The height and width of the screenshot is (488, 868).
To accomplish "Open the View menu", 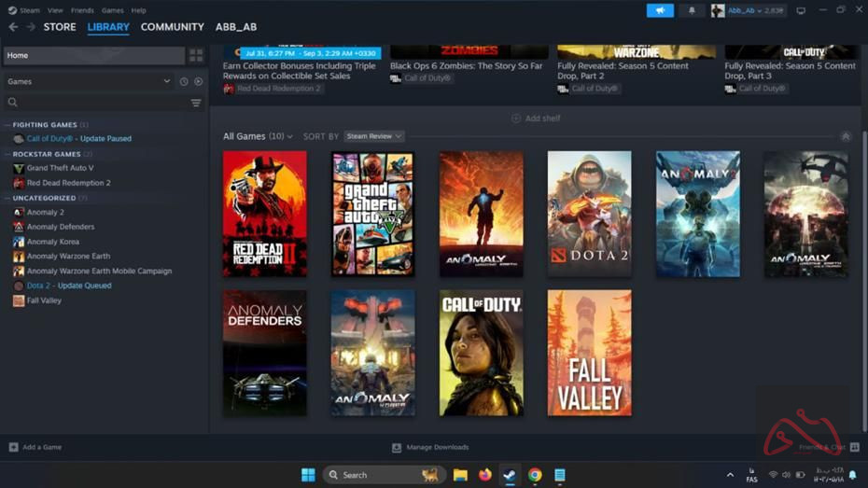I will point(55,10).
